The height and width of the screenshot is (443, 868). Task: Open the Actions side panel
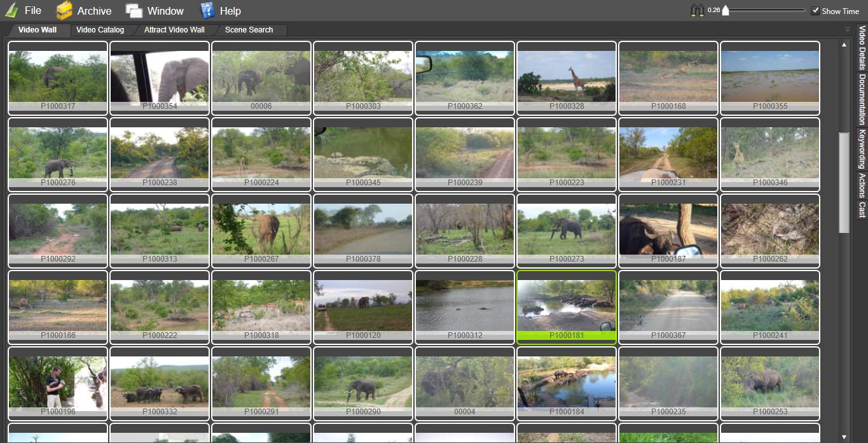(x=862, y=185)
